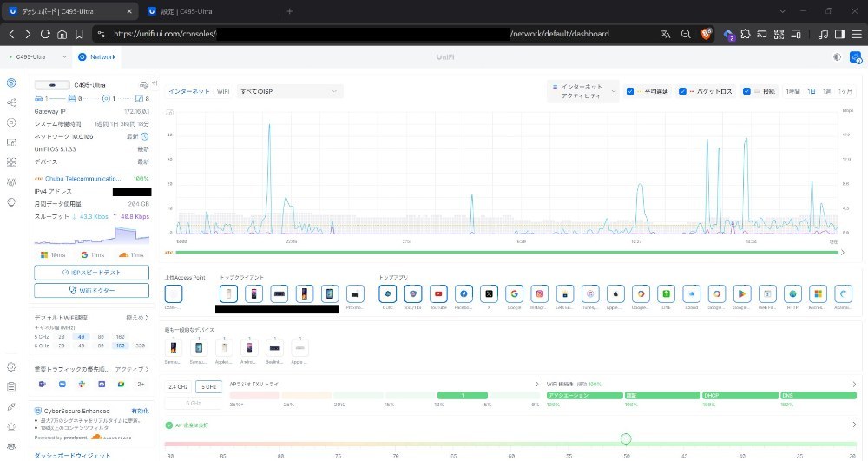Open a new browser tab
The height and width of the screenshot is (461, 868).
click(290, 11)
